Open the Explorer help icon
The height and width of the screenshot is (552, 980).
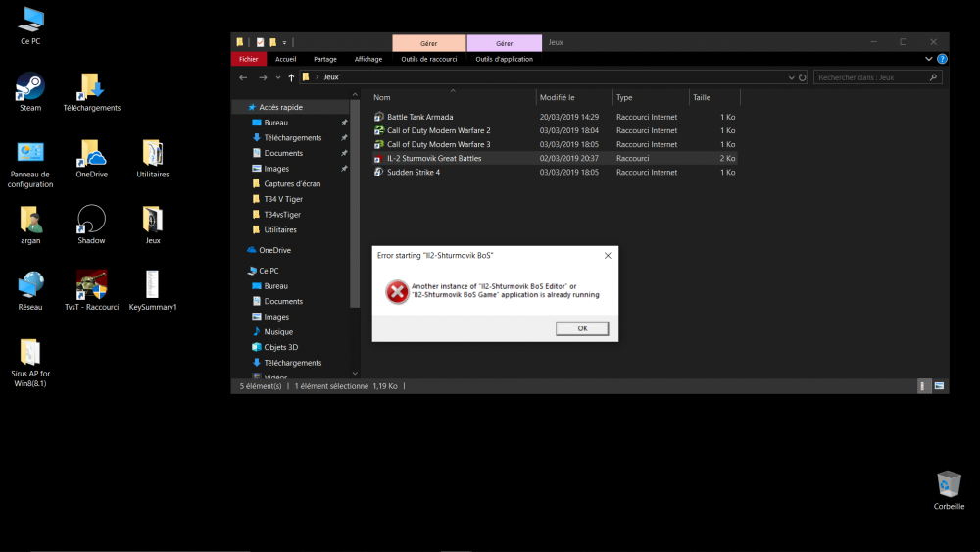coord(942,59)
